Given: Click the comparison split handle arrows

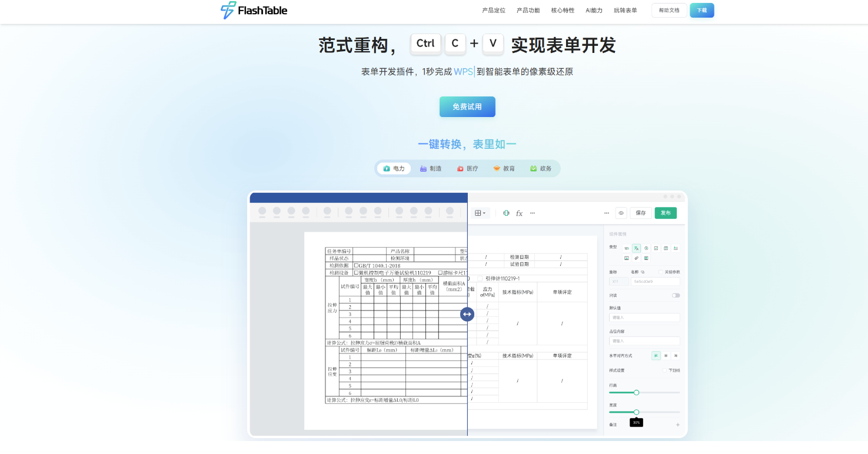Looking at the screenshot, I should click(467, 314).
